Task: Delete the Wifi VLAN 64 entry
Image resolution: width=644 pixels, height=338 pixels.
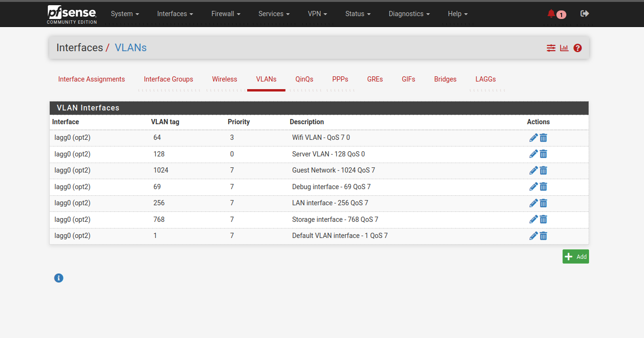Action: [x=544, y=137]
